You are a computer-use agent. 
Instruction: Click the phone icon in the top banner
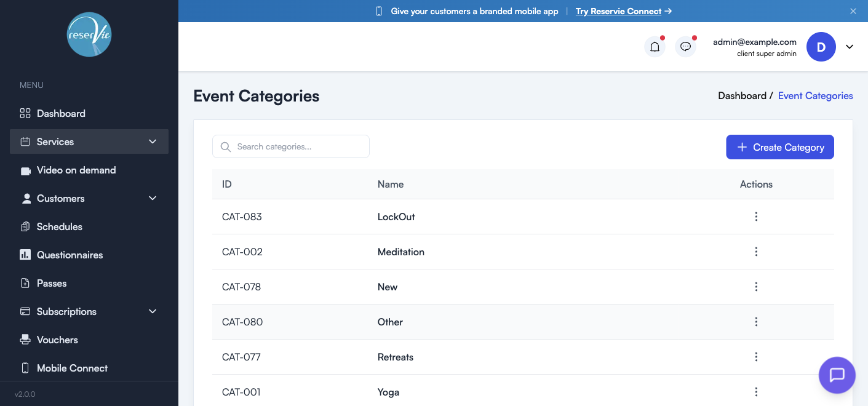click(x=379, y=11)
